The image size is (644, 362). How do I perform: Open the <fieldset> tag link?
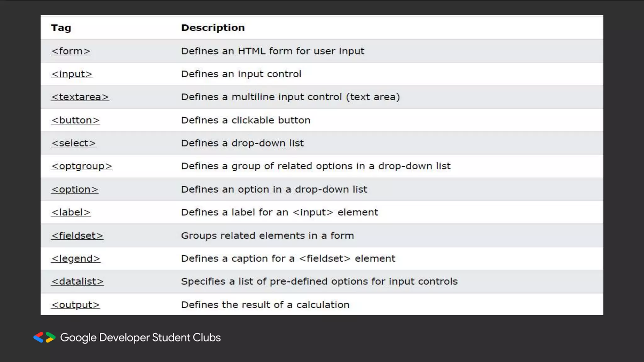pos(77,236)
